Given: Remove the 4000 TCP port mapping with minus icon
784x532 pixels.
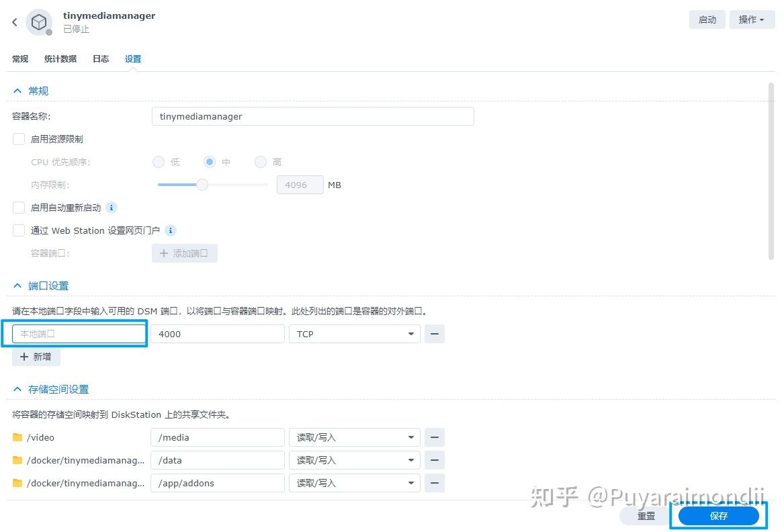Looking at the screenshot, I should 435,333.
